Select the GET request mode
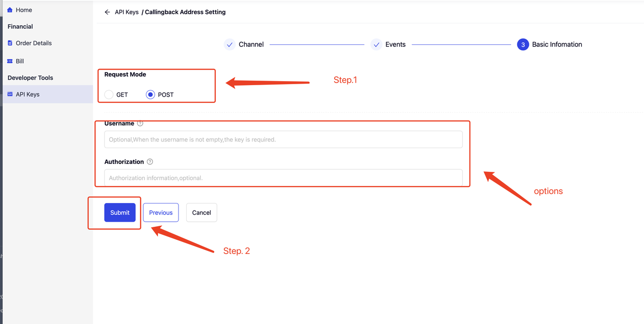The image size is (644, 324). [109, 95]
